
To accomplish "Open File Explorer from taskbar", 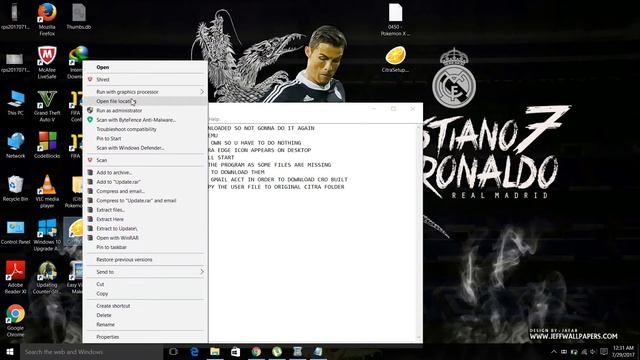I will (x=215, y=351).
